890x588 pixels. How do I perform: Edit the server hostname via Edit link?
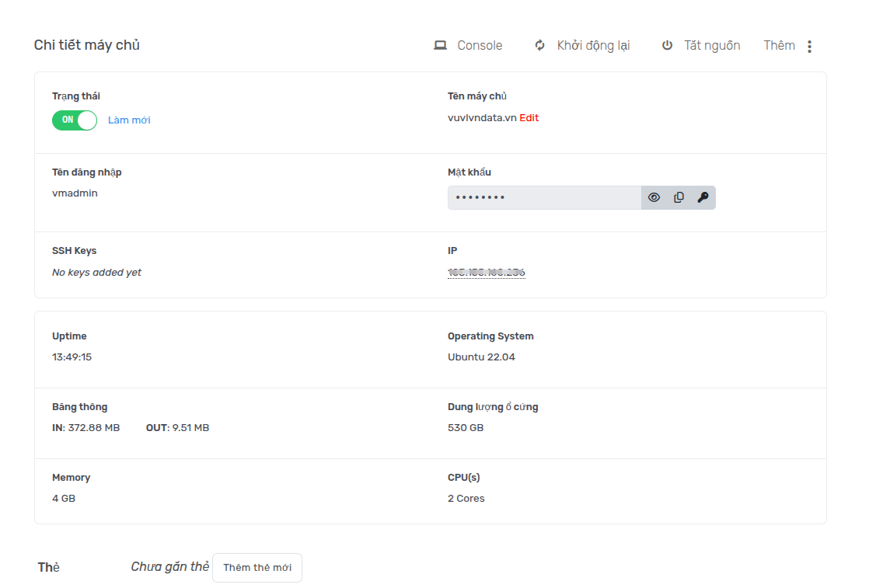point(529,118)
